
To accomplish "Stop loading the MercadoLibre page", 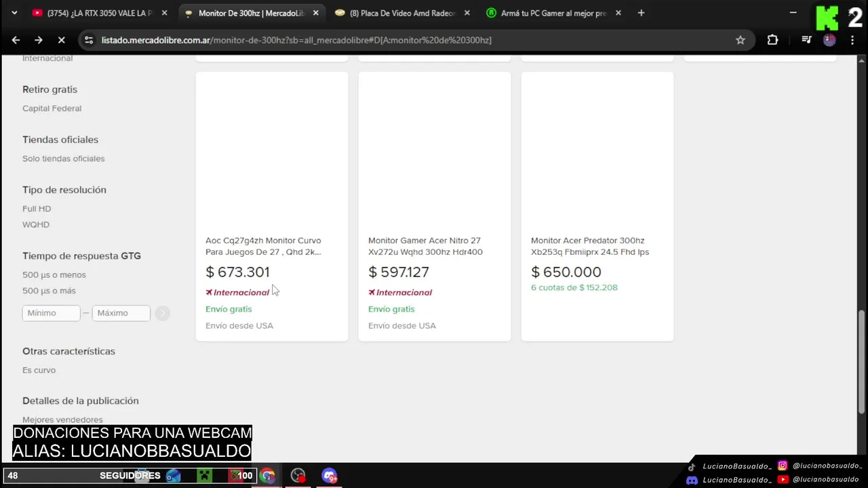I will click(61, 40).
